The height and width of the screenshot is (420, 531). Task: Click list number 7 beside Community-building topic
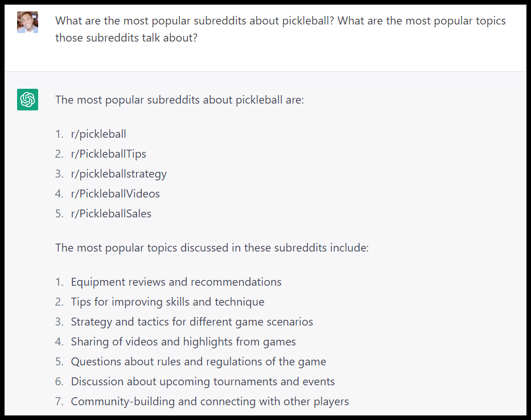59,402
